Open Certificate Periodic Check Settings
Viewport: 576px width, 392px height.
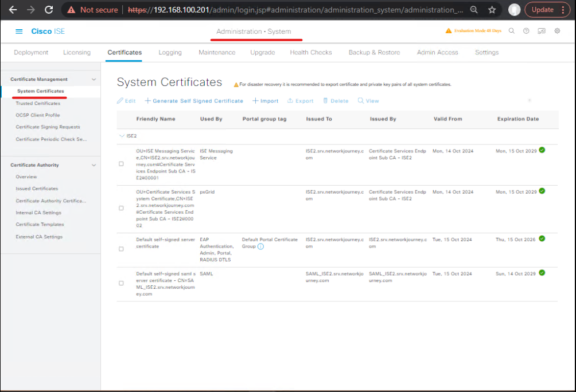pos(51,139)
